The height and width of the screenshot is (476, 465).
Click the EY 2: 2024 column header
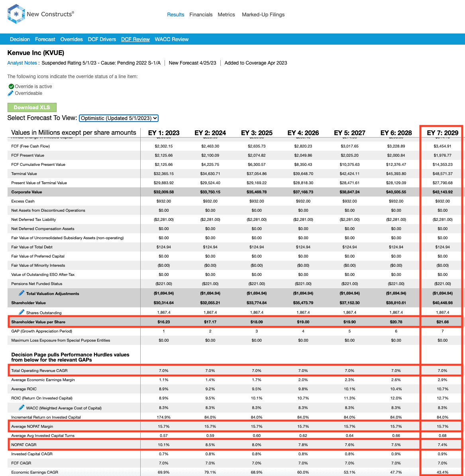(210, 133)
